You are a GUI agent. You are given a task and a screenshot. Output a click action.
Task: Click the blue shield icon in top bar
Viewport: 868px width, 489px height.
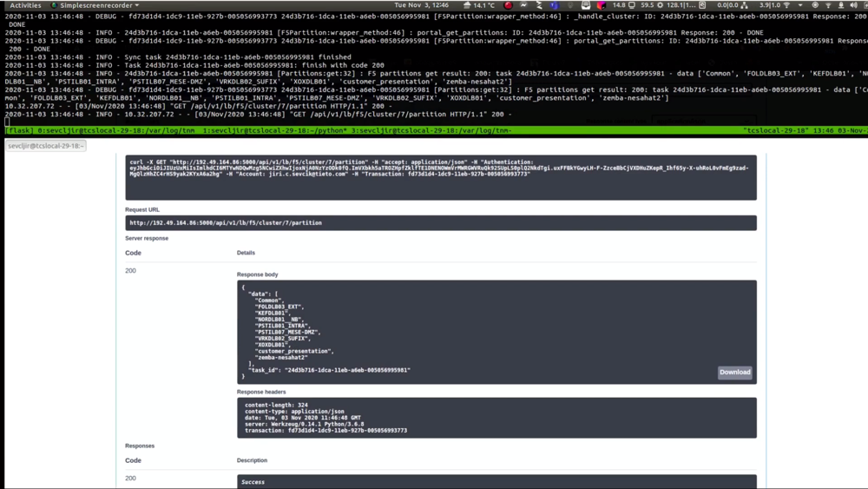pos(555,5)
